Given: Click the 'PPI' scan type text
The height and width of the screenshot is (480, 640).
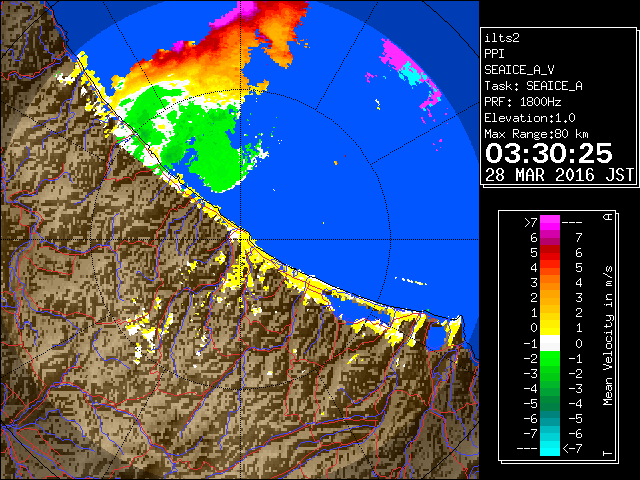Looking at the screenshot, I should pos(494,54).
